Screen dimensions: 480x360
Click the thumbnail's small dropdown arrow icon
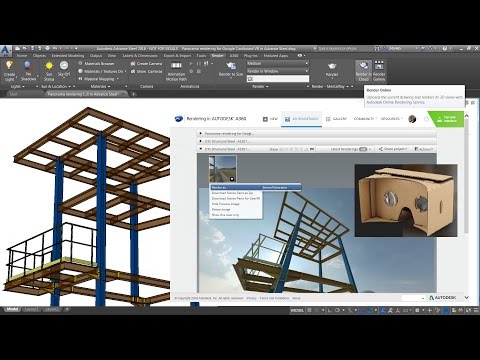pos(232,179)
